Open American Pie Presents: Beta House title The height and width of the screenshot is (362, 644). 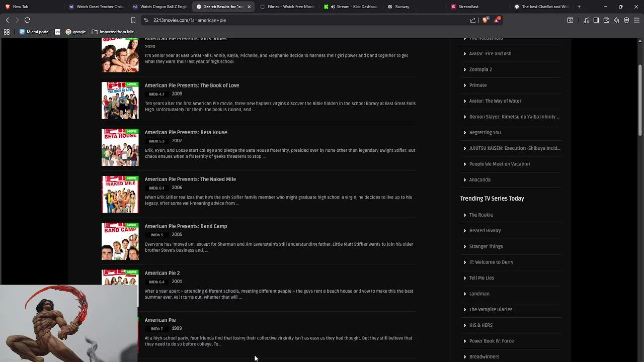click(186, 132)
